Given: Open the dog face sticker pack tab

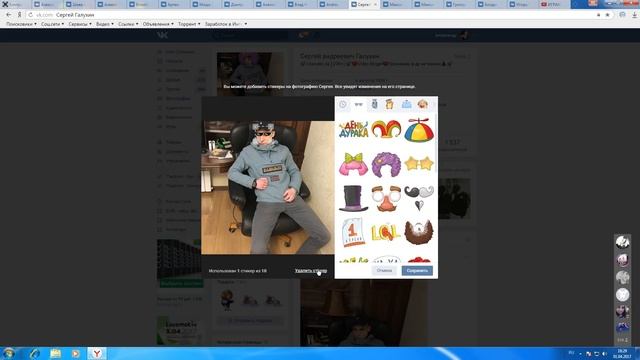Looking at the screenshot, I should (x=422, y=104).
